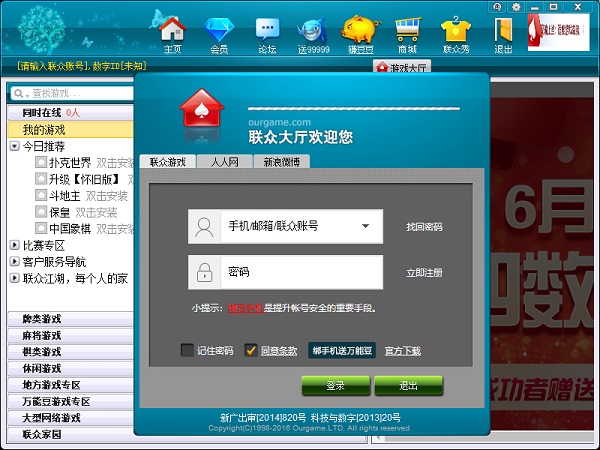Click the user avatar icon in account field

click(x=204, y=227)
